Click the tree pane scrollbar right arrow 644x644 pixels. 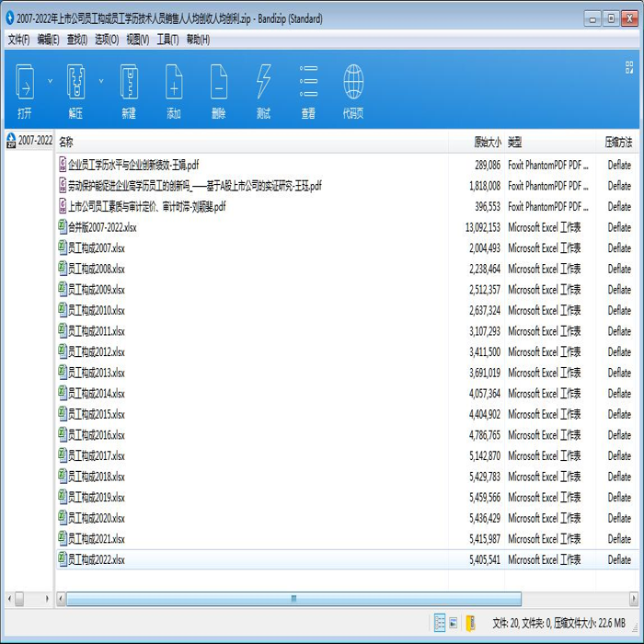tap(47, 599)
